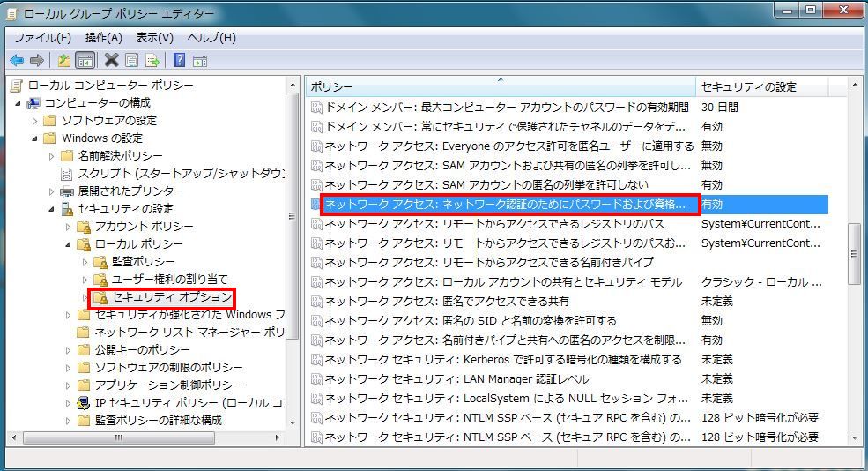Click the Properties toolbar icon

tap(131, 60)
